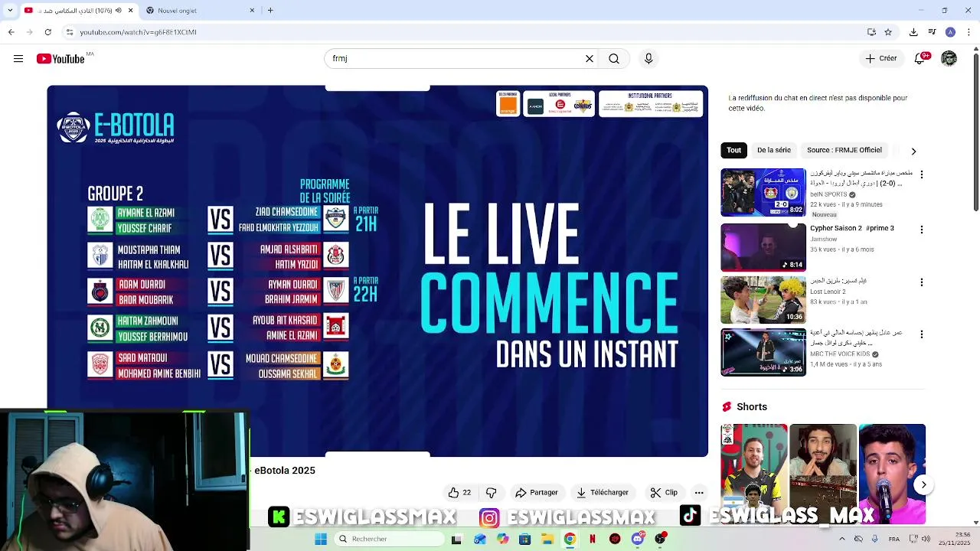
Task: Open Chrome profile avatar
Action: pyautogui.click(x=950, y=32)
